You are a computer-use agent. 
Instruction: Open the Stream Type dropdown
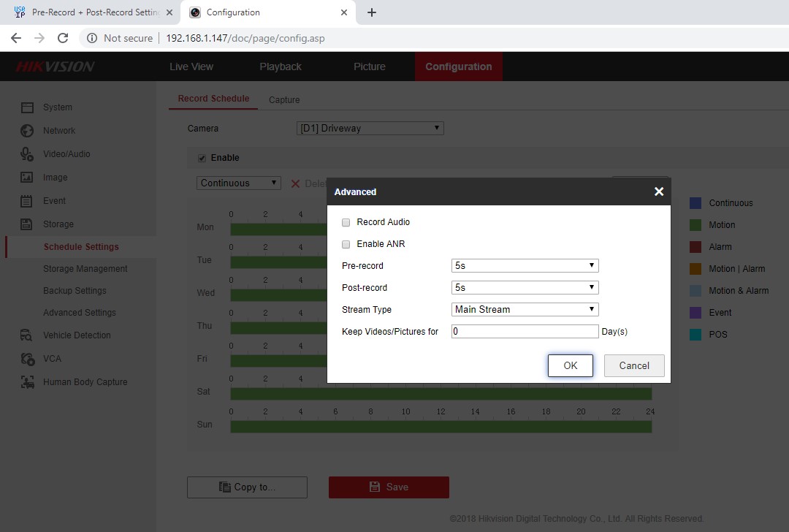point(525,310)
